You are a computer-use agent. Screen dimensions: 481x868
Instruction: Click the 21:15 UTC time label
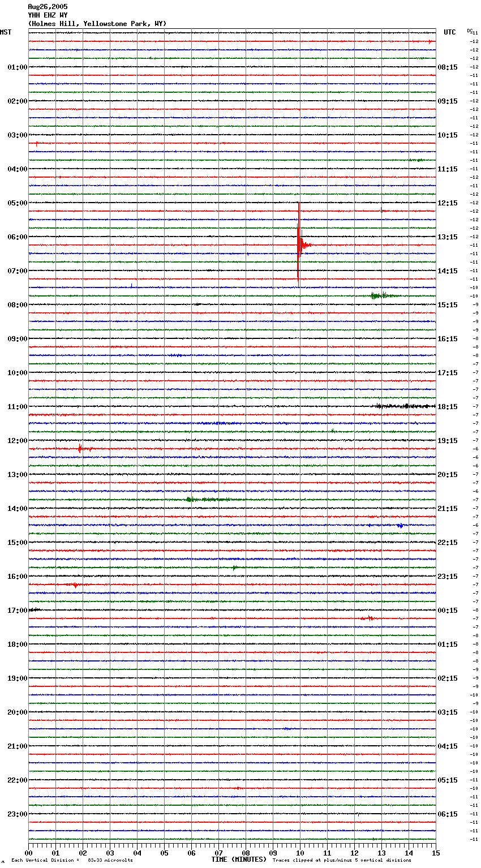[x=448, y=509]
